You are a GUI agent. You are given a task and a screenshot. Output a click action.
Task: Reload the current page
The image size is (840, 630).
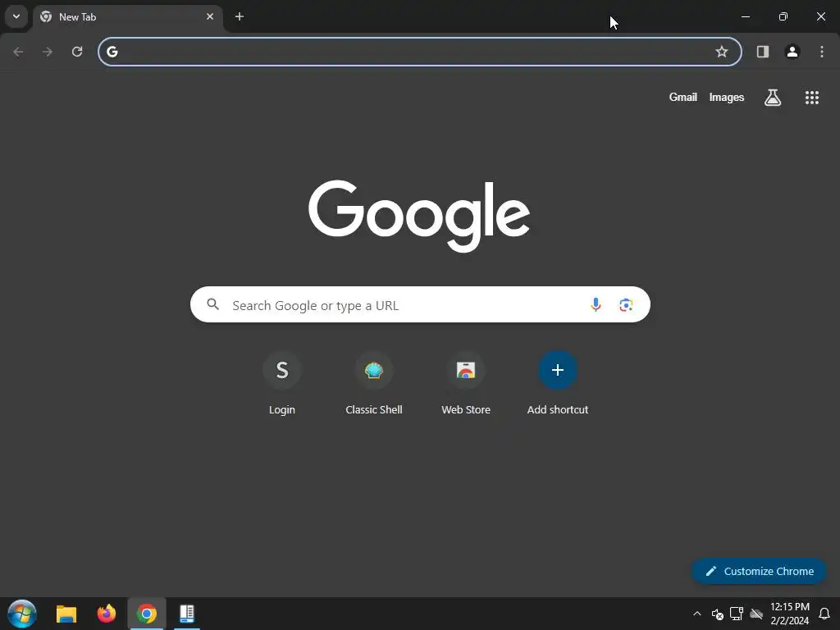tap(77, 52)
